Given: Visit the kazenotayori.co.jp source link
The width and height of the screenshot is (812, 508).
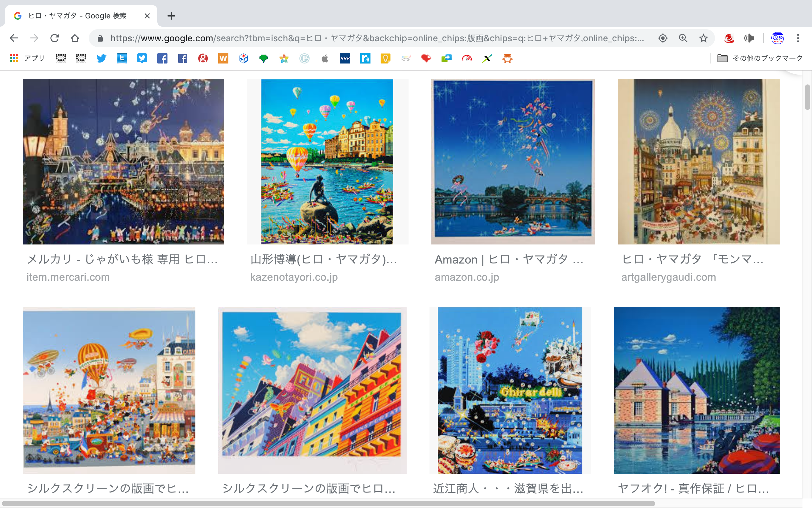Looking at the screenshot, I should tap(294, 277).
